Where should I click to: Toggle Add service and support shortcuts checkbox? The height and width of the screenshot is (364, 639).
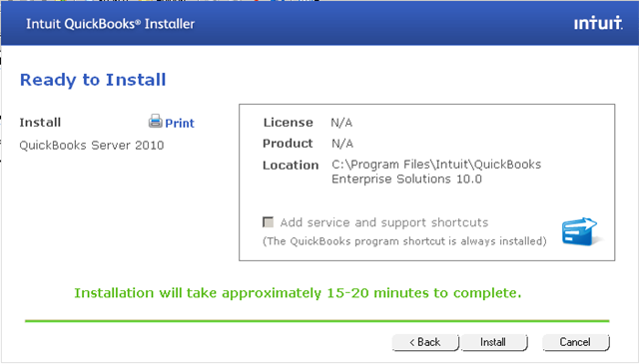point(269,222)
